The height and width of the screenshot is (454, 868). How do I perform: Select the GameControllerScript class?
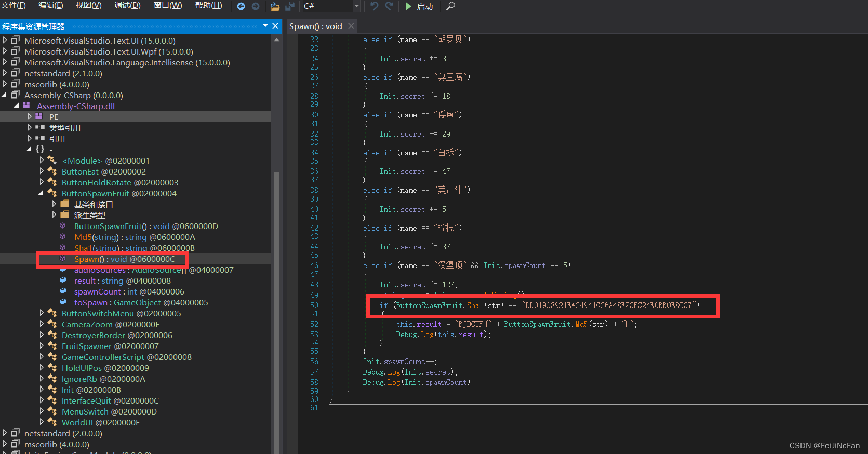click(x=126, y=357)
